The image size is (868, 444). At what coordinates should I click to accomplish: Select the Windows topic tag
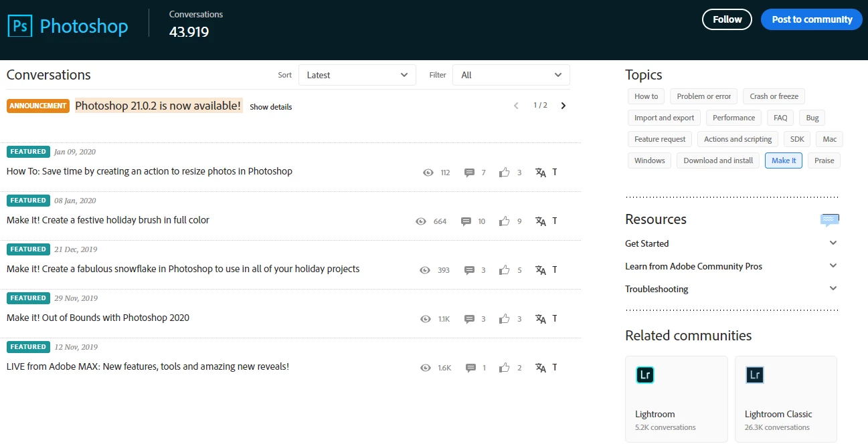click(x=650, y=160)
